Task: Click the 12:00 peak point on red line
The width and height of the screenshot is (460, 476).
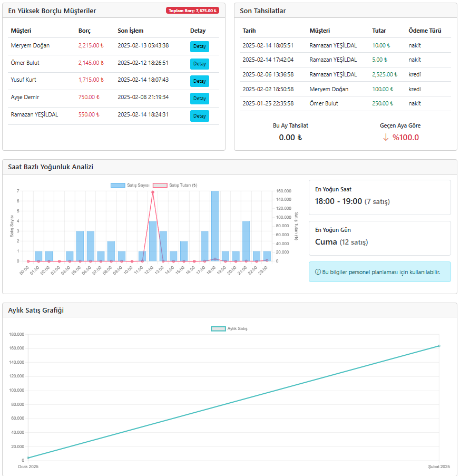Action: coord(153,192)
